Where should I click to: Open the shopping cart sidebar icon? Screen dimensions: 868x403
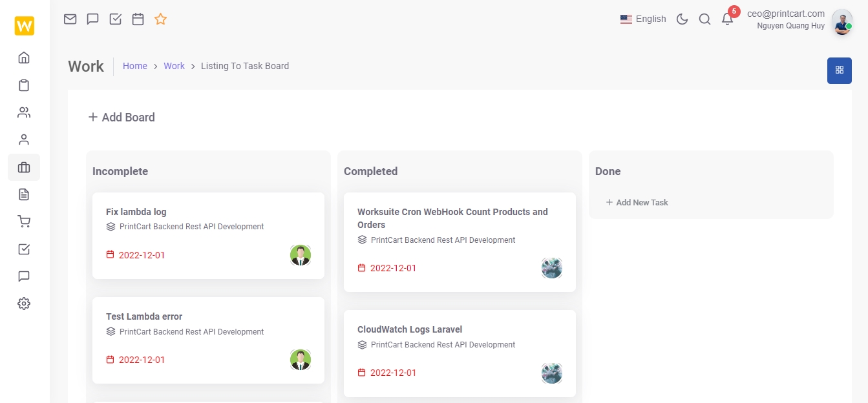tap(24, 222)
